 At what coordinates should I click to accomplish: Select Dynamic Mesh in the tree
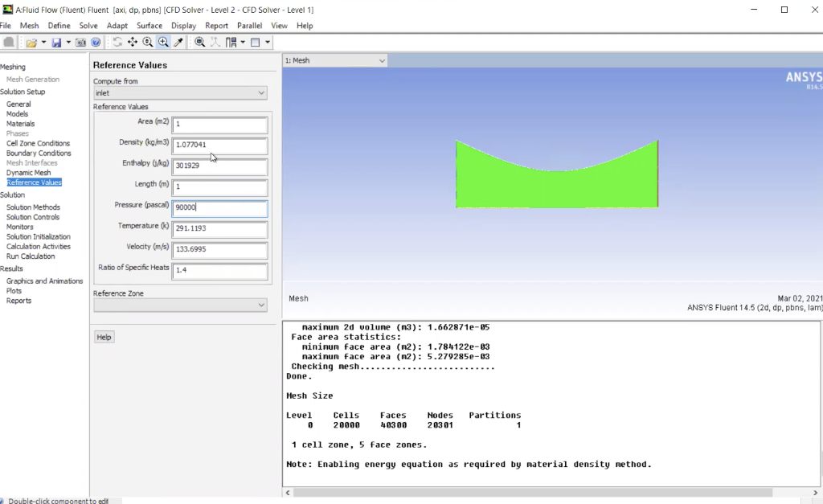pos(28,173)
